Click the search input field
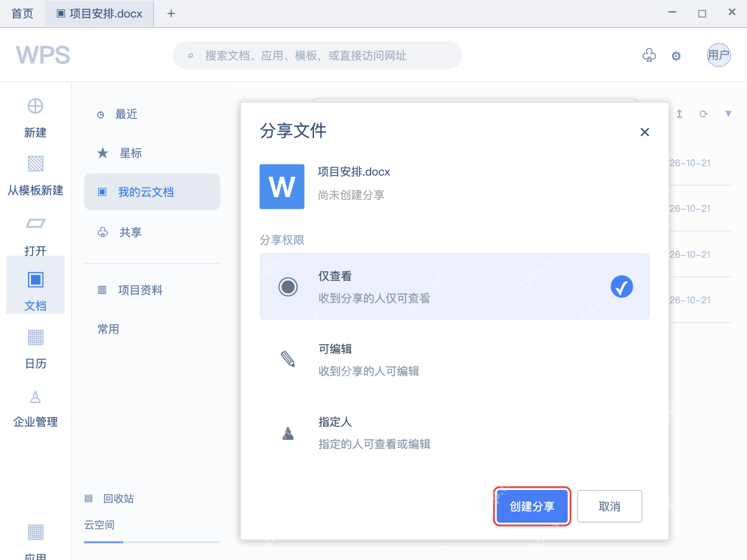Image resolution: width=747 pixels, height=560 pixels. (317, 55)
